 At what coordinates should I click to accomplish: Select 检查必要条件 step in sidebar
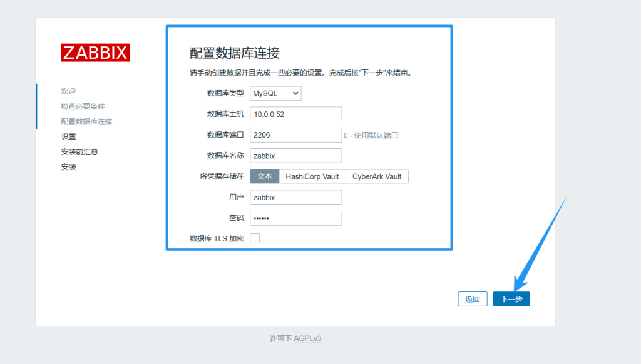pos(83,106)
